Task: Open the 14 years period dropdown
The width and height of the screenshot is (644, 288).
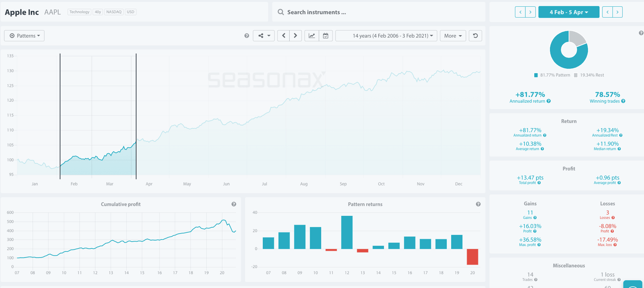Action: coord(386,36)
